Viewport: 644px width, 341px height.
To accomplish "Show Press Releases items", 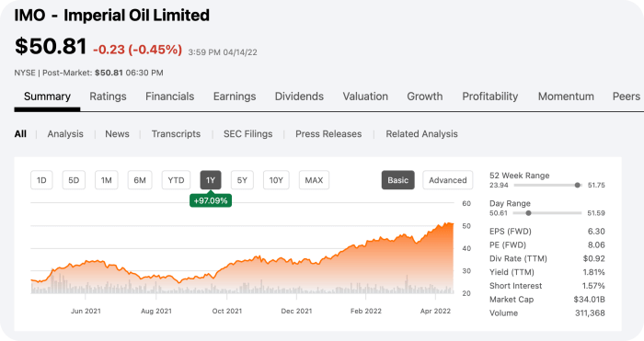I will [x=328, y=134].
